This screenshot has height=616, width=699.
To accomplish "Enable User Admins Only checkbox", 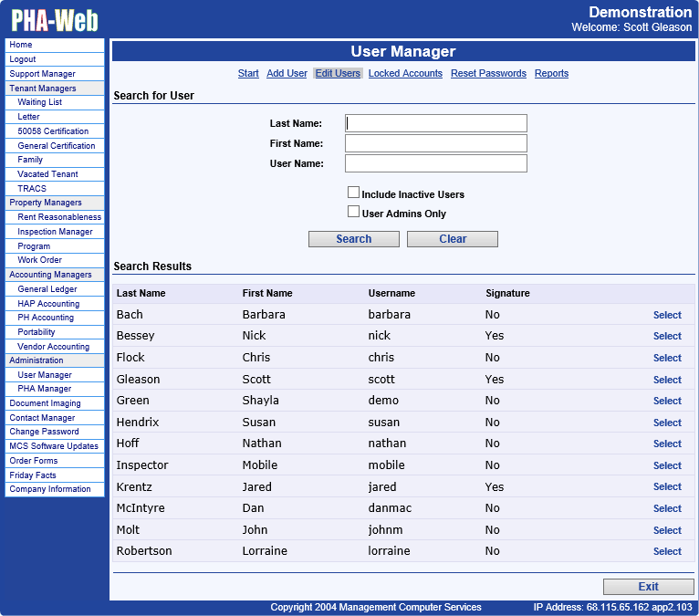I will coord(353,212).
